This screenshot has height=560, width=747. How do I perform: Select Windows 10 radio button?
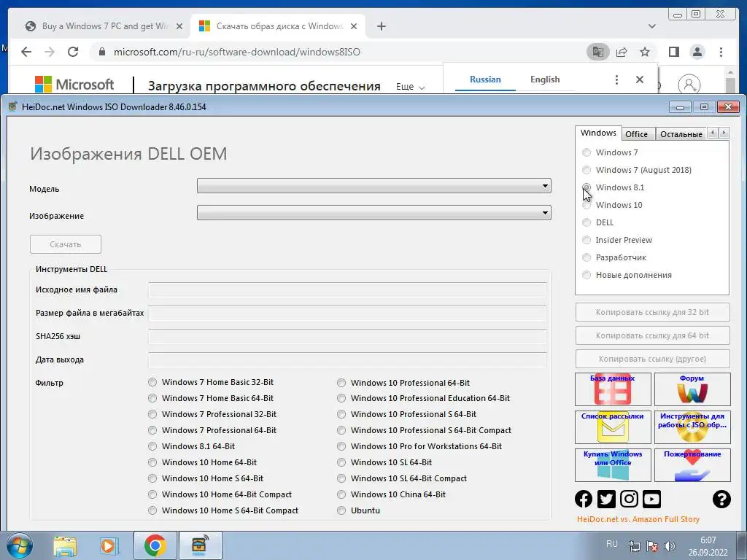587,205
